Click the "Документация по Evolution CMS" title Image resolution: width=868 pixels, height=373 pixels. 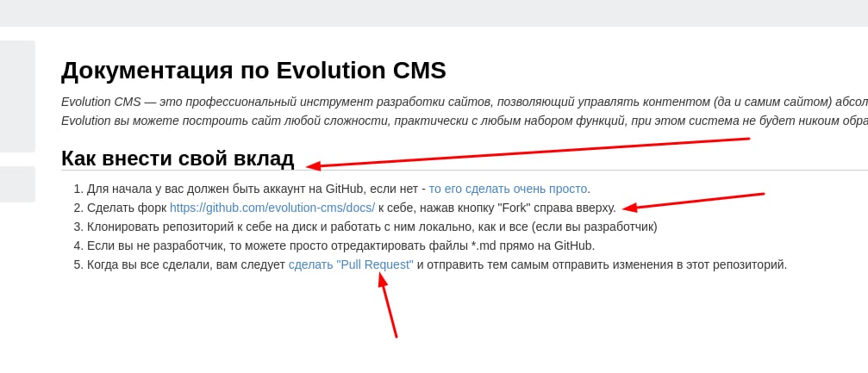coord(253,71)
